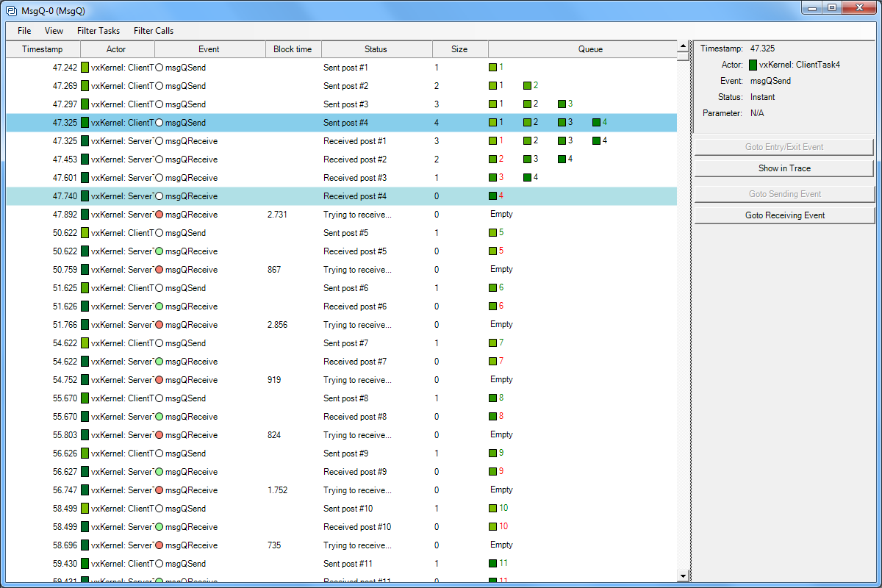The image size is (882, 588).
Task: Click the event circle icon in row 50.759
Action: pyautogui.click(x=159, y=270)
